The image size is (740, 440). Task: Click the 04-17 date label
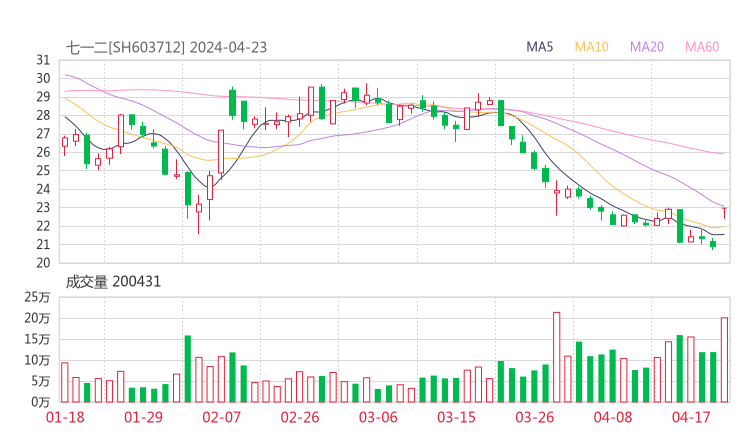691,417
